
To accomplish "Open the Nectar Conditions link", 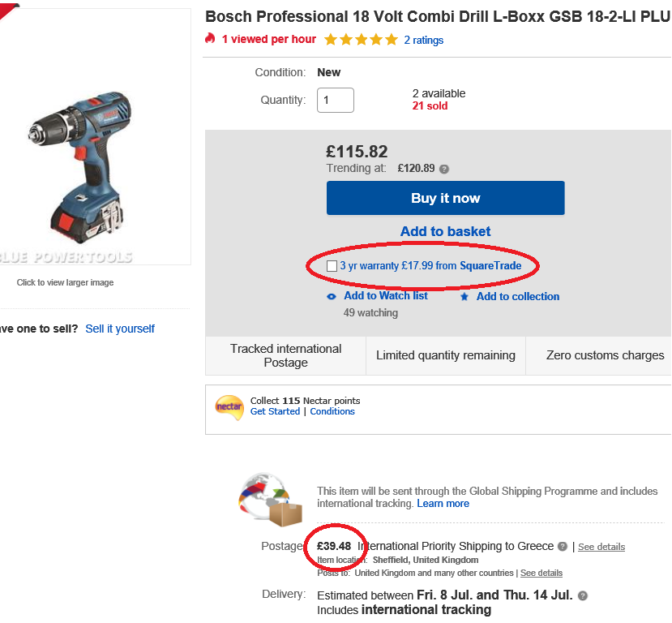I will (332, 411).
